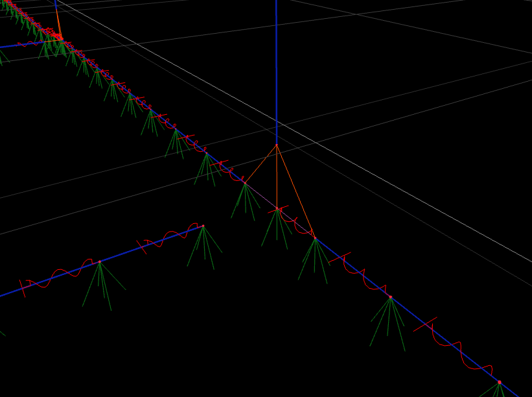Viewport: 532px width, 397px height.
Task: Select the green fan under the lower-left line's end node
Action: coord(204,248)
